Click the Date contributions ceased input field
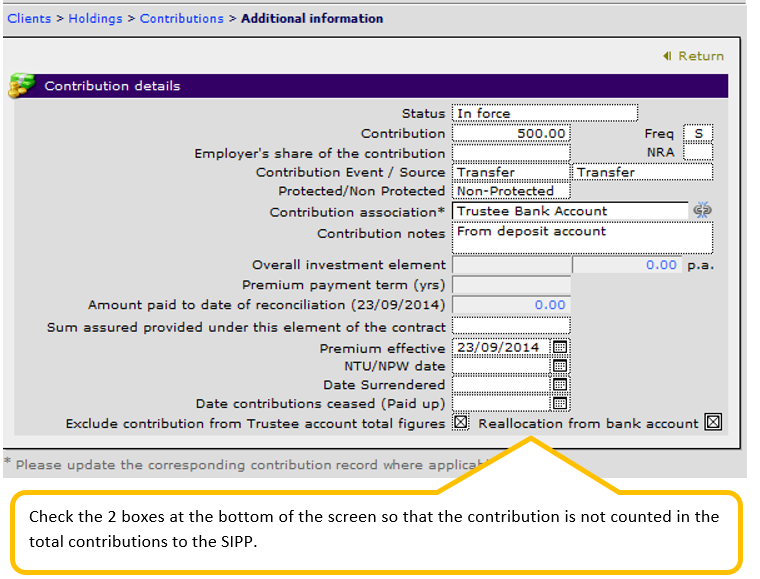Image resolution: width=760 pixels, height=579 pixels. coord(502,403)
